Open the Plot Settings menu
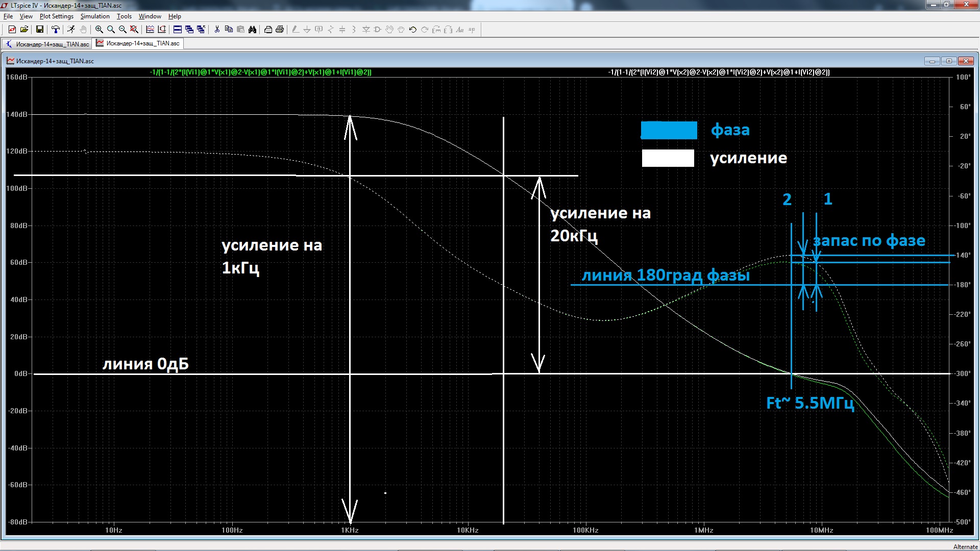This screenshot has width=980, height=551. (x=57, y=16)
